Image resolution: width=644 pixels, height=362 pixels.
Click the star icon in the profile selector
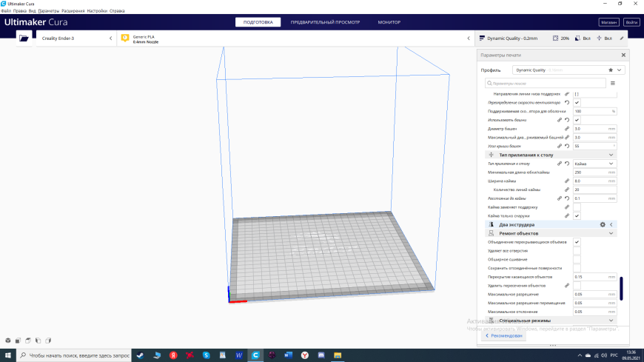tap(611, 70)
